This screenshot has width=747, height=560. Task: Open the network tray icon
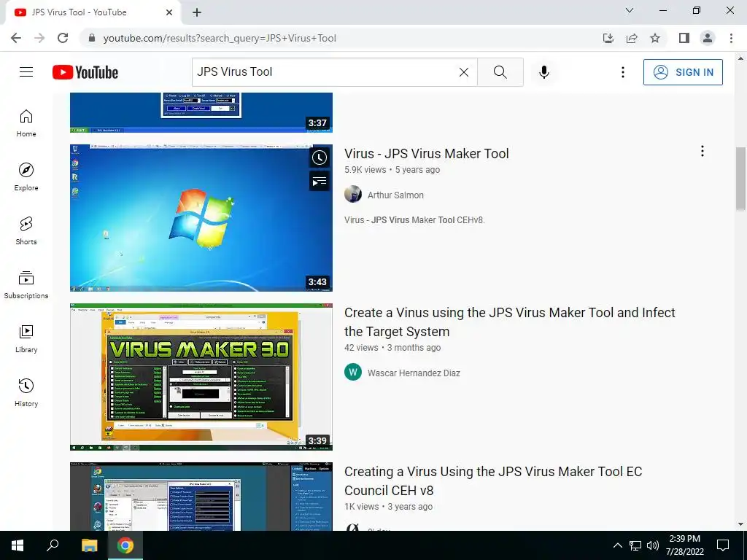click(x=635, y=545)
